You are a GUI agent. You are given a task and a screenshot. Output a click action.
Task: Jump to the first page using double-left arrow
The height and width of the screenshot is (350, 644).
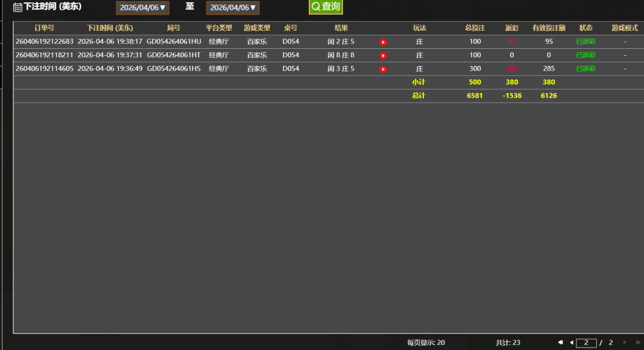560,343
